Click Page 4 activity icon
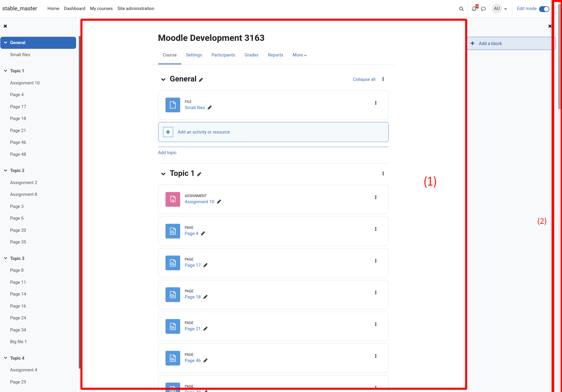Viewport: 562px width, 392px height. [x=173, y=231]
